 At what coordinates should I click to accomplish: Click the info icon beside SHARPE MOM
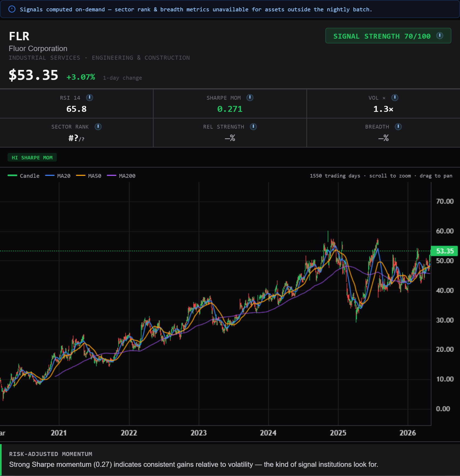(250, 98)
